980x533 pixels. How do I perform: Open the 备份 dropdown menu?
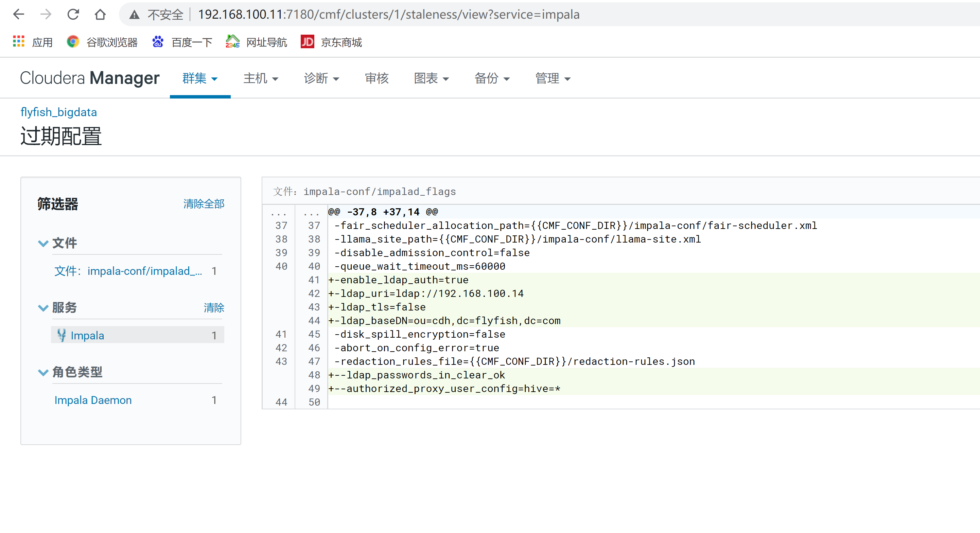[492, 78]
